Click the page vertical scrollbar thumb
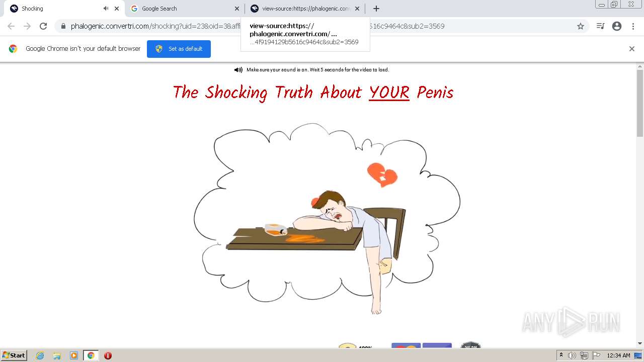 (x=640, y=103)
